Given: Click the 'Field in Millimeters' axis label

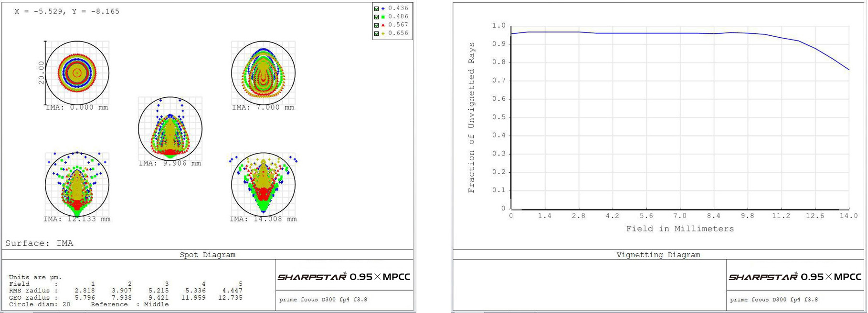Looking at the screenshot, I should pos(680,229).
